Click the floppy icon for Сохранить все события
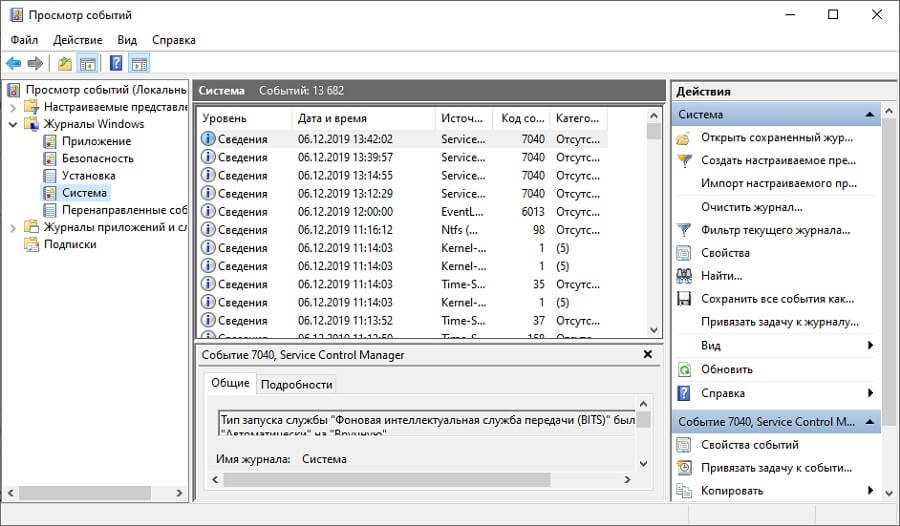The width and height of the screenshot is (900, 526). click(x=684, y=298)
